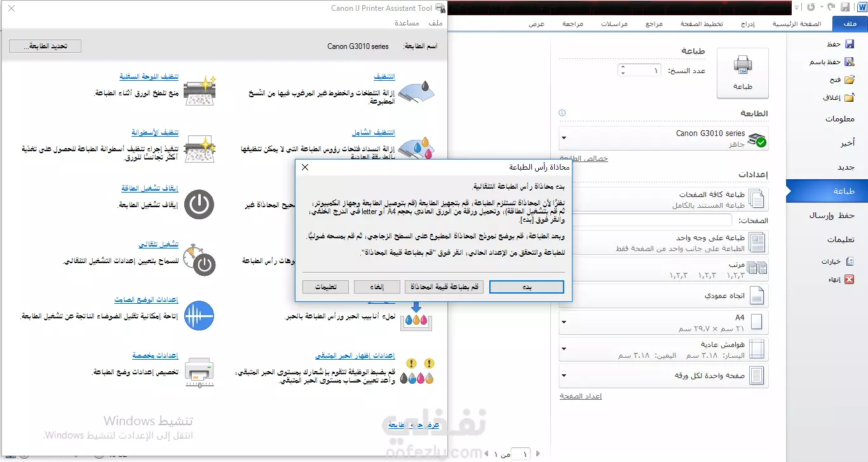The width and height of the screenshot is (868, 462).
Task: Select New (جديد) in Word backstage menu
Action: click(846, 167)
